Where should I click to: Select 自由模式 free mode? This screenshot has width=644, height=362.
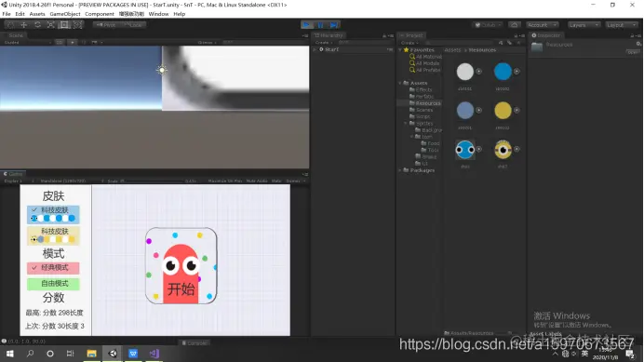pos(53,284)
